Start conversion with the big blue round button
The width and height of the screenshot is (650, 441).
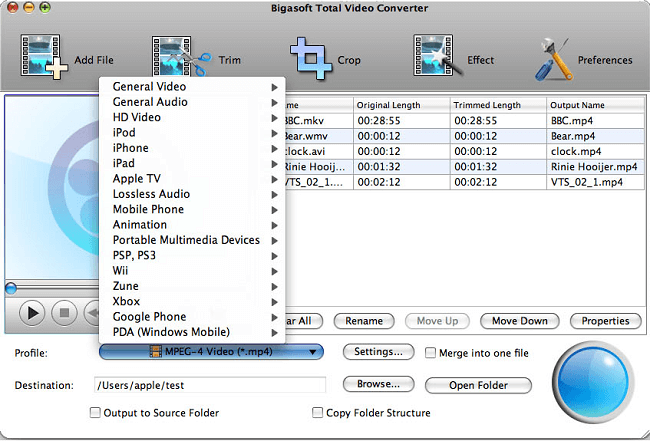click(x=593, y=380)
